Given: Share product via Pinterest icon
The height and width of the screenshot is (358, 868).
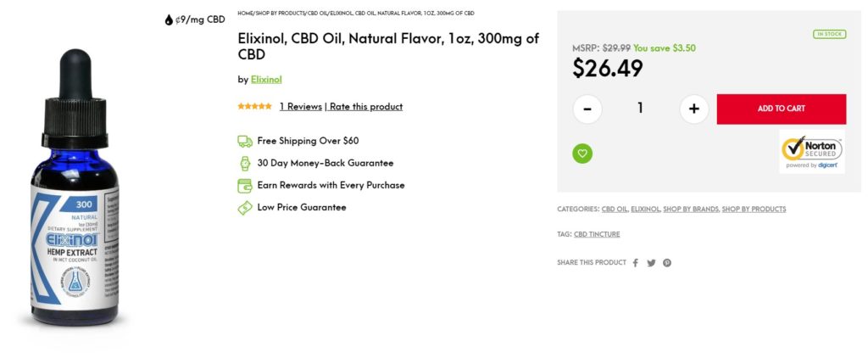Looking at the screenshot, I should click(667, 263).
